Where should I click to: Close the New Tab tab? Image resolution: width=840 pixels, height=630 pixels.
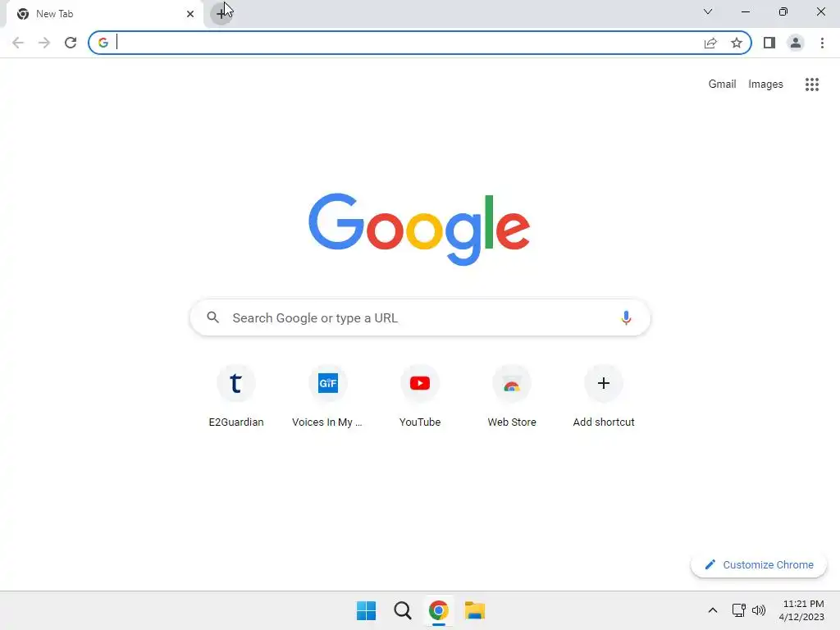[190, 14]
